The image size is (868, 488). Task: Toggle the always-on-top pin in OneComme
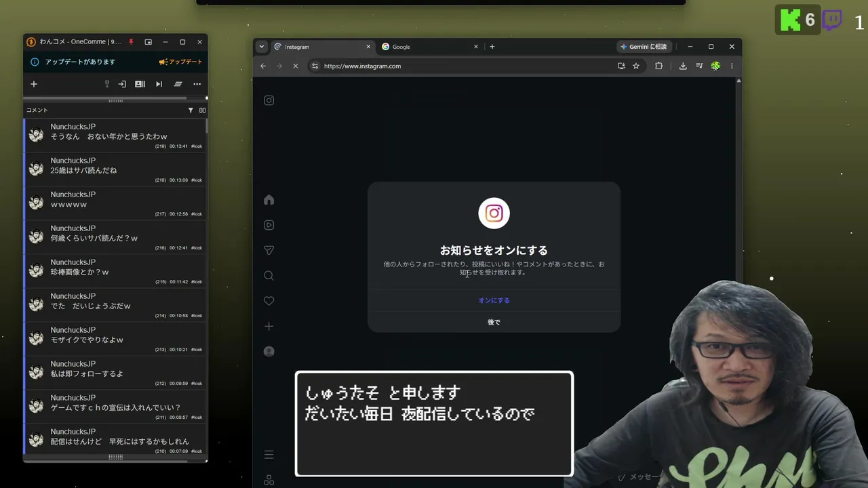(131, 42)
